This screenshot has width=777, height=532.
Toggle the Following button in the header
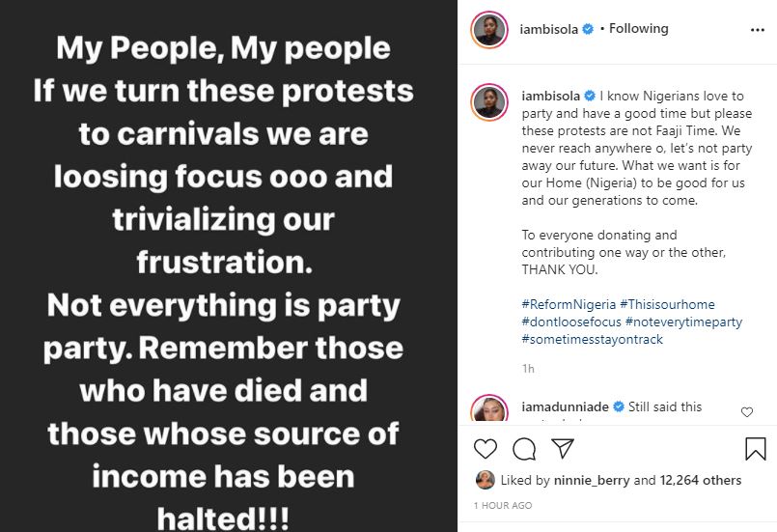pyautogui.click(x=636, y=29)
